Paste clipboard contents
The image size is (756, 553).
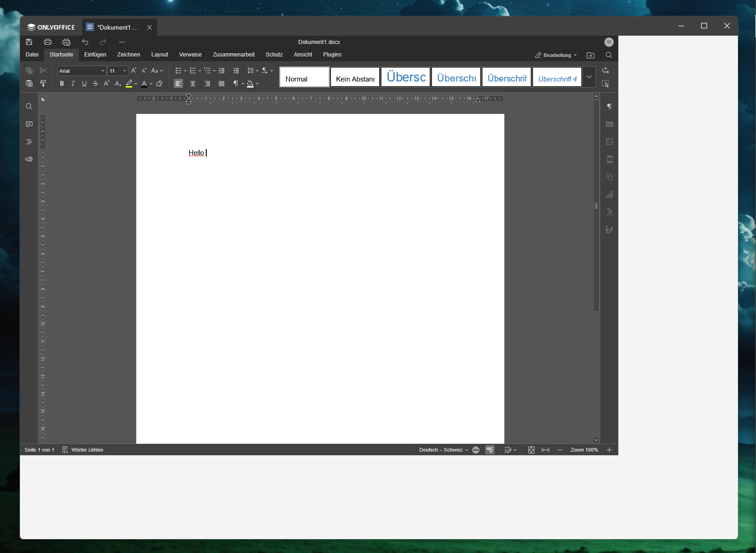(29, 84)
